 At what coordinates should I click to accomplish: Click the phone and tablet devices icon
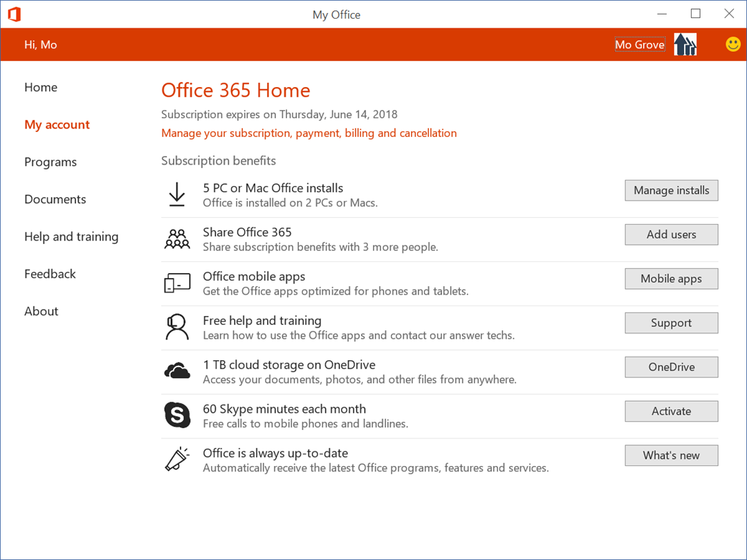tap(177, 283)
